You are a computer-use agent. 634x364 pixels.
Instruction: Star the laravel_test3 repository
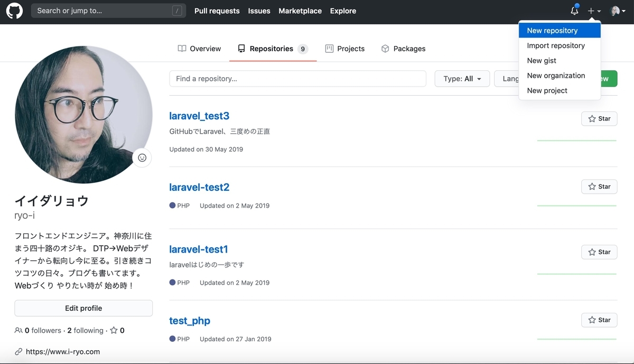[599, 119]
